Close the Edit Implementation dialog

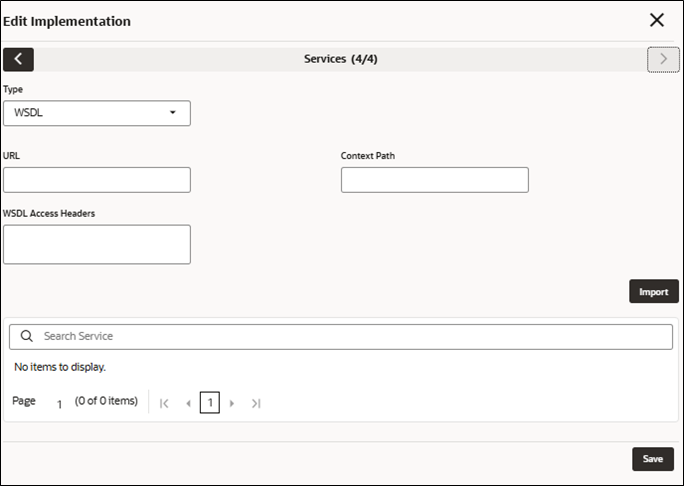coord(657,20)
